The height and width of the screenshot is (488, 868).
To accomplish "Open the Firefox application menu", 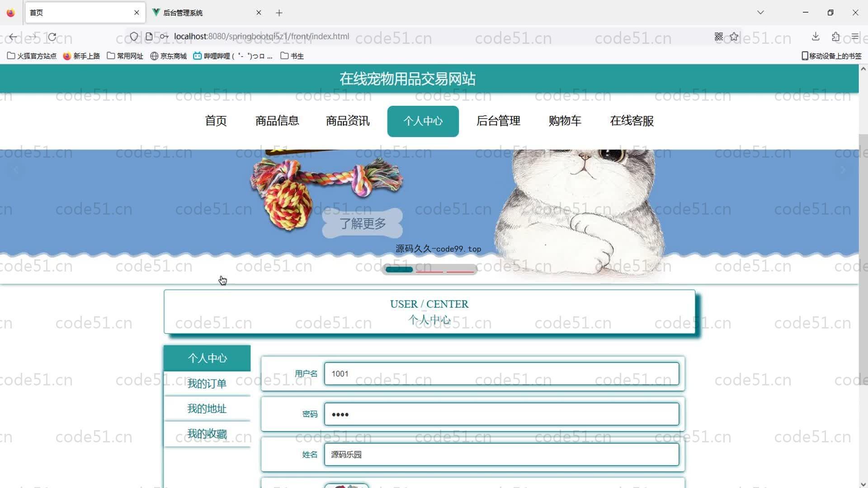I will point(855,36).
